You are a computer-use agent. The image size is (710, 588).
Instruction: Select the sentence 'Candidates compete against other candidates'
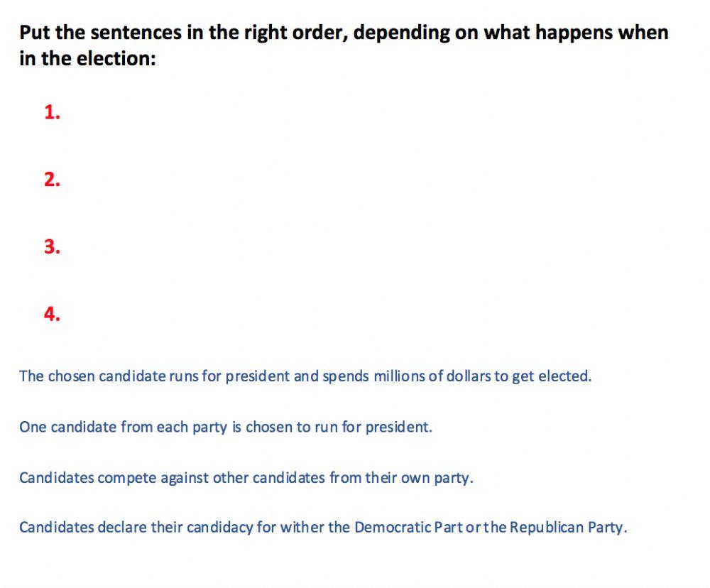click(246, 478)
